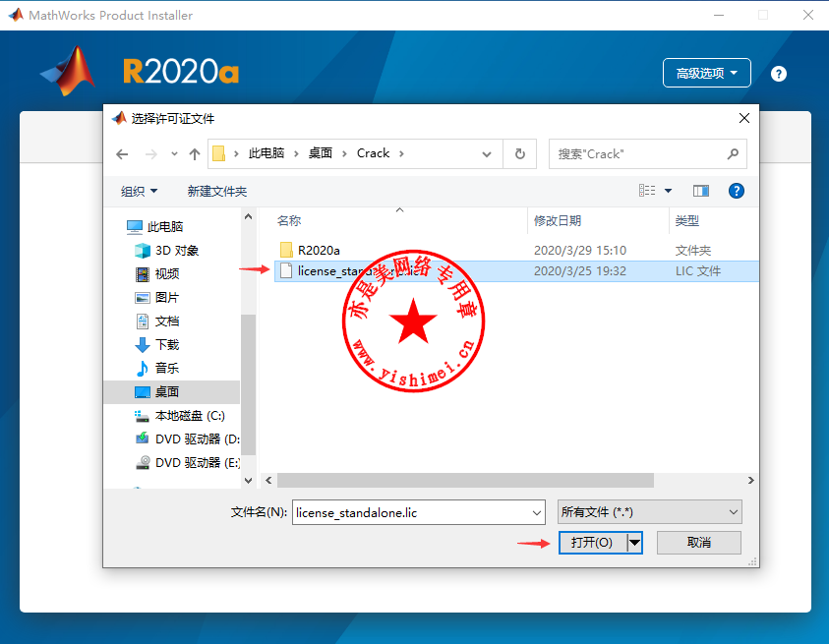This screenshot has height=644, width=829.
Task: Click navigation pane scroll down arrow
Action: click(x=248, y=480)
